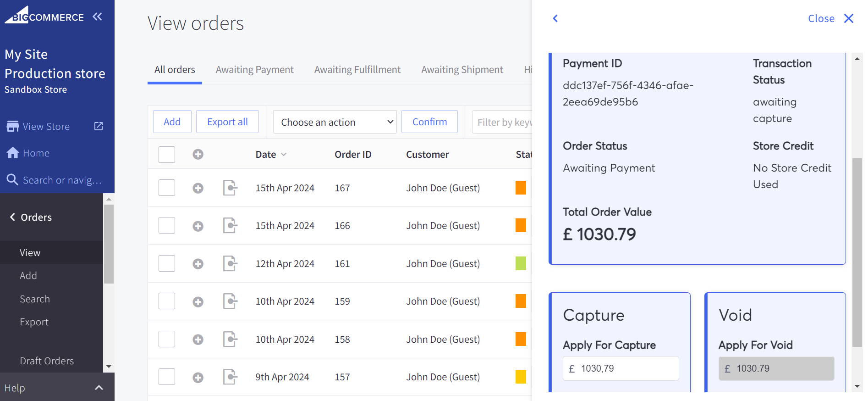This screenshot has width=868, height=401.
Task: Open View Store external link icon
Action: pos(99,126)
